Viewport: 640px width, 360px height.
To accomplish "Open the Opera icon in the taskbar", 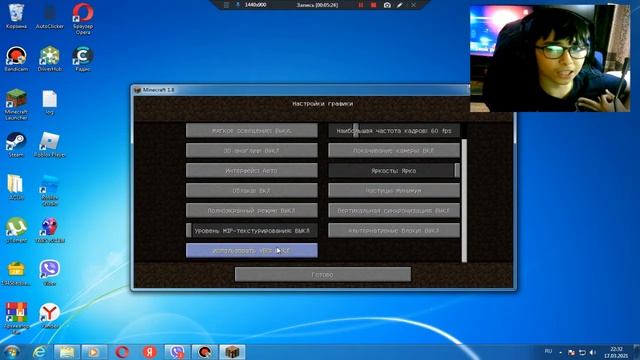I will pyautogui.click(x=122, y=352).
